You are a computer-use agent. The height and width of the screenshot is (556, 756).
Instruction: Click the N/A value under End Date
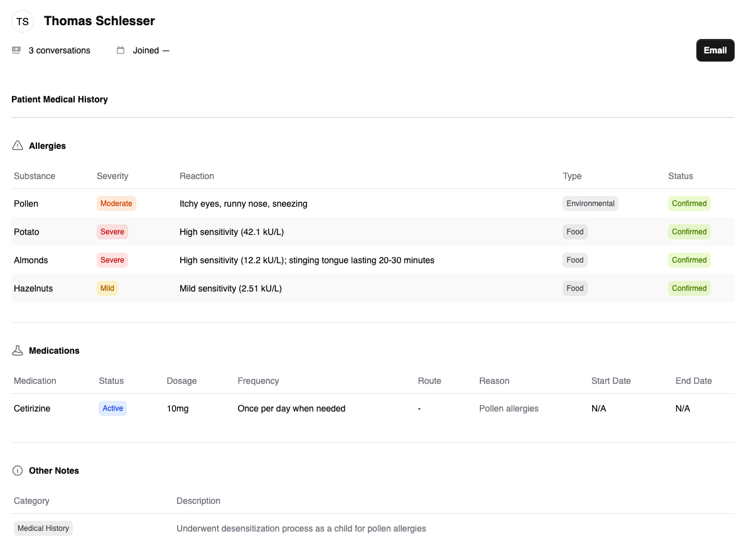(x=683, y=408)
